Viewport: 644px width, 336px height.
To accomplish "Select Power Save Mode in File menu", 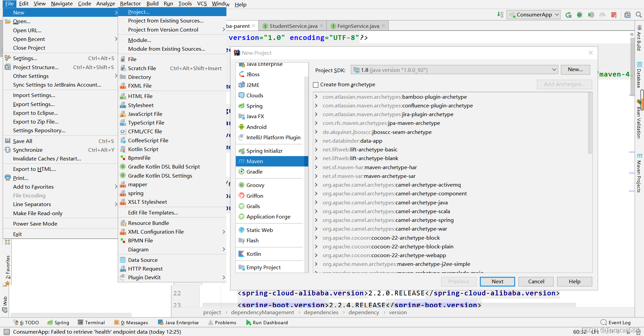I will [60, 224].
